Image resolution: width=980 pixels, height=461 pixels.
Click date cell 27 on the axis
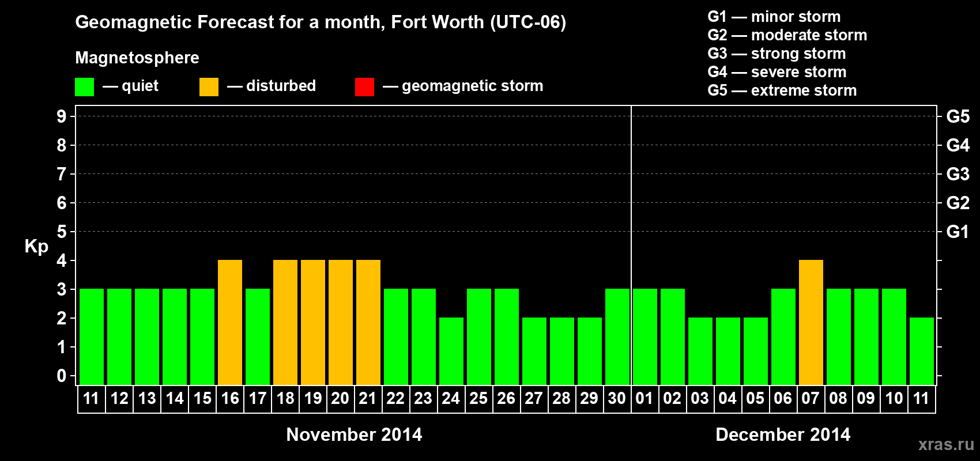[534, 399]
